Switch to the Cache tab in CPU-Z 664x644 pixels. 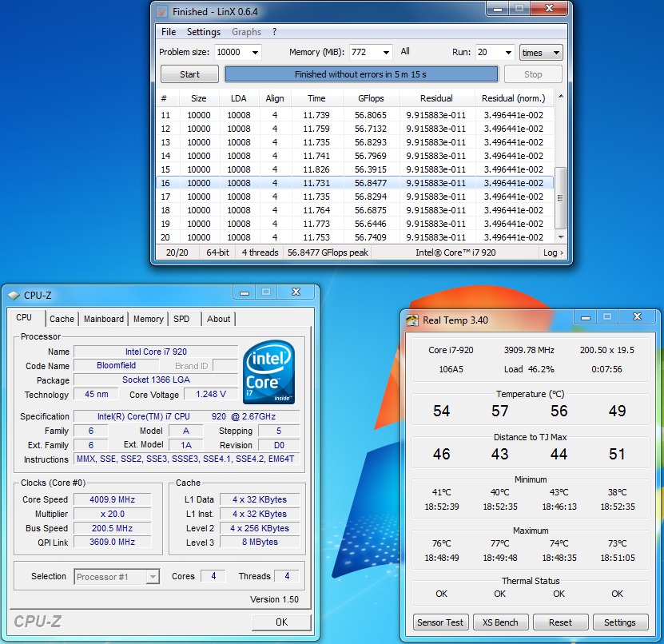tap(62, 319)
